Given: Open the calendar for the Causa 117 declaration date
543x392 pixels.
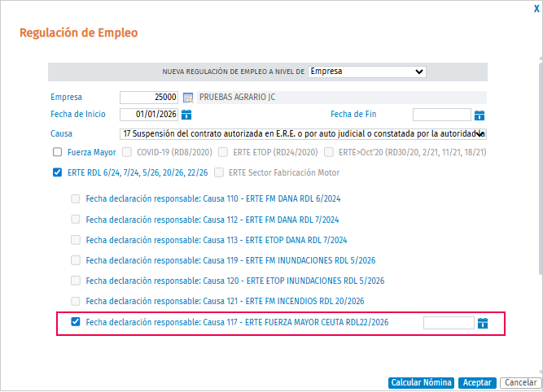Looking at the screenshot, I should (x=483, y=323).
